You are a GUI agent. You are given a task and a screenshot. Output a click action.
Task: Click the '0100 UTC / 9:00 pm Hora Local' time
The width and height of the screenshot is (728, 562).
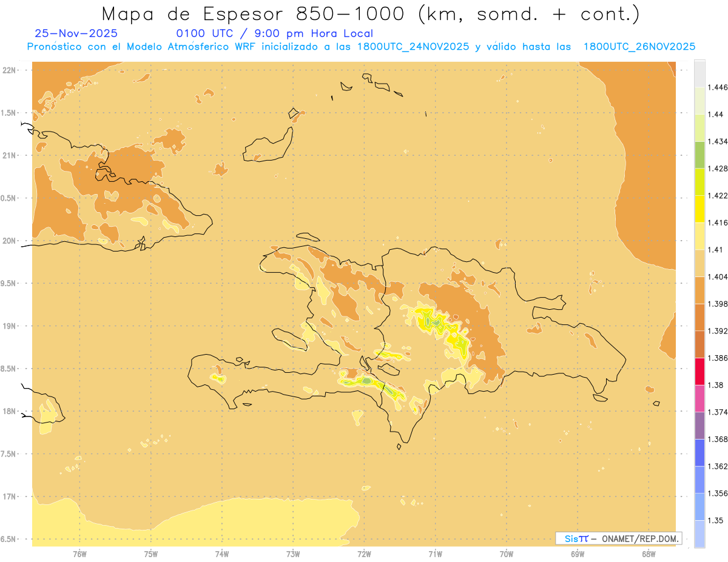(x=275, y=33)
